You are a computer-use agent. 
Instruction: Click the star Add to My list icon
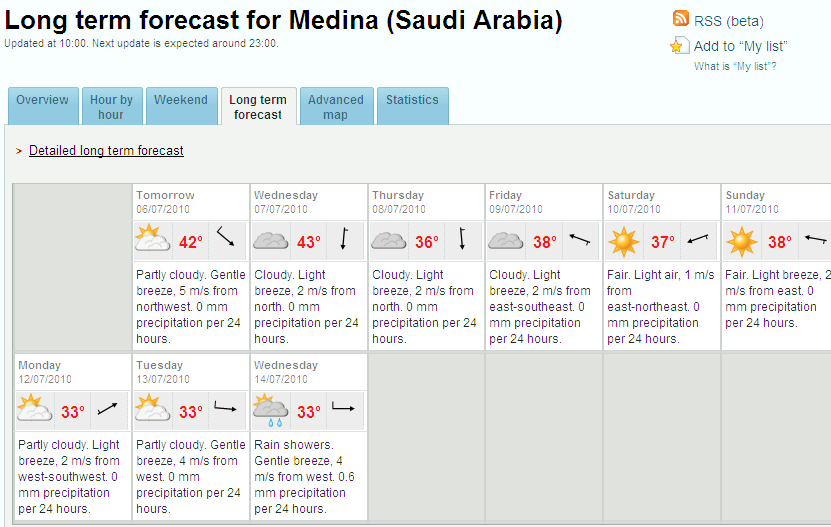click(680, 45)
